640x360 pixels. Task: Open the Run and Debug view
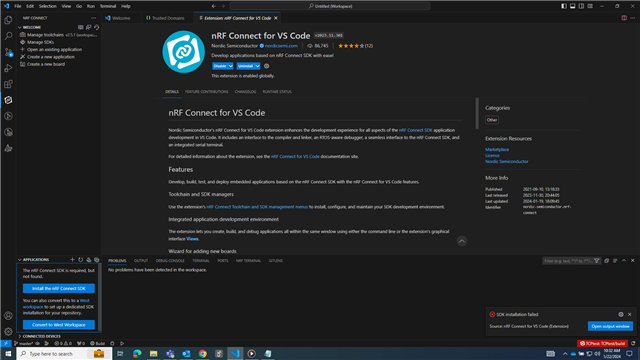click(8, 68)
